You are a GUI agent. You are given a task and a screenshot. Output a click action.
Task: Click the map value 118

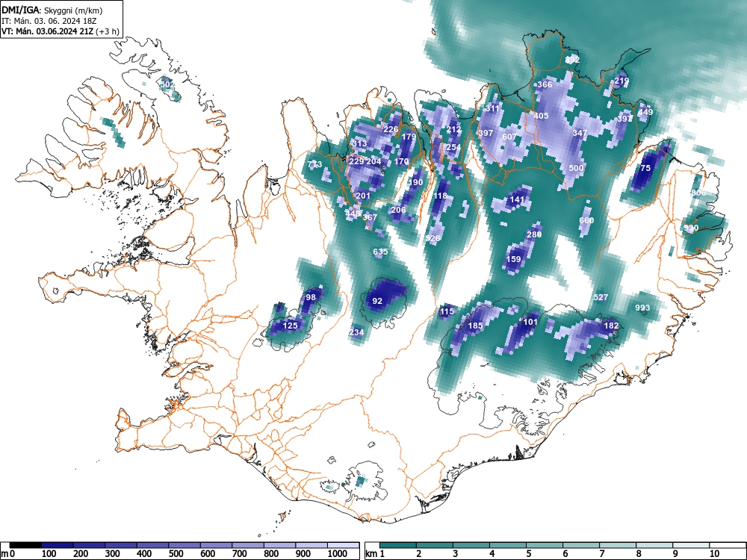440,196
